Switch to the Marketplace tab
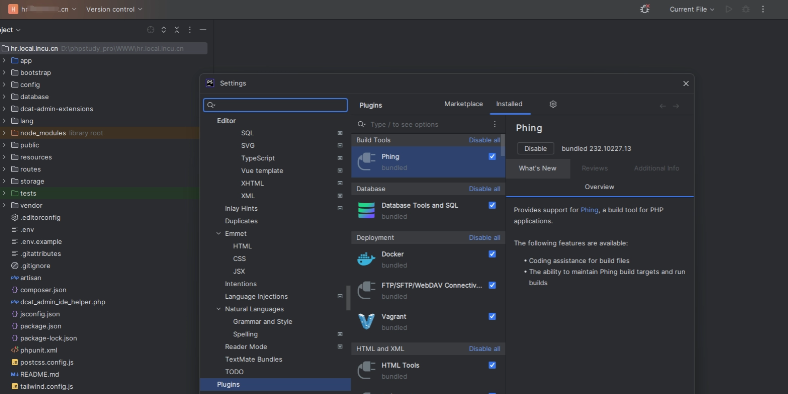Image resolution: width=788 pixels, height=394 pixels. coord(463,104)
